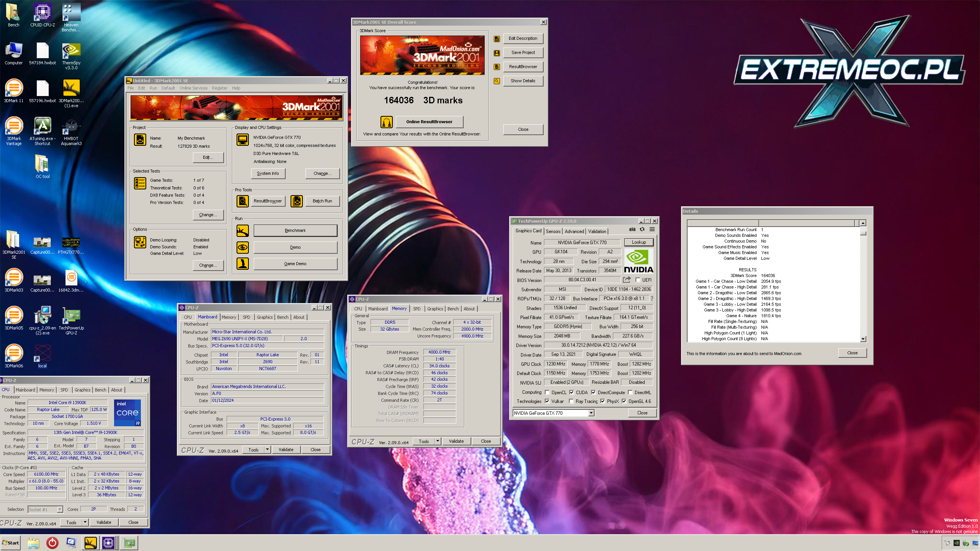Click the Show Details magnifier icon

[x=497, y=81]
